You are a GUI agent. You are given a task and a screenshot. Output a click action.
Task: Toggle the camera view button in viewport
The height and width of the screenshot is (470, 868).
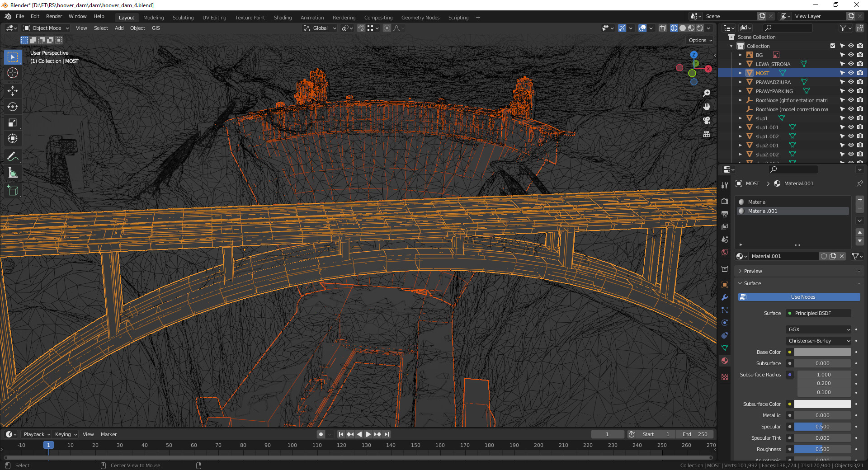coord(707,120)
